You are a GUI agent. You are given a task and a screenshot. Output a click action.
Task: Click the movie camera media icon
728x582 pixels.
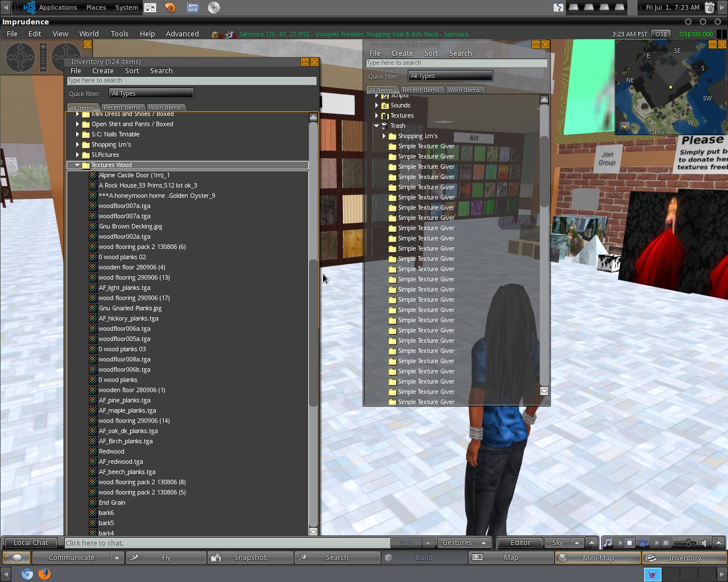point(642,543)
